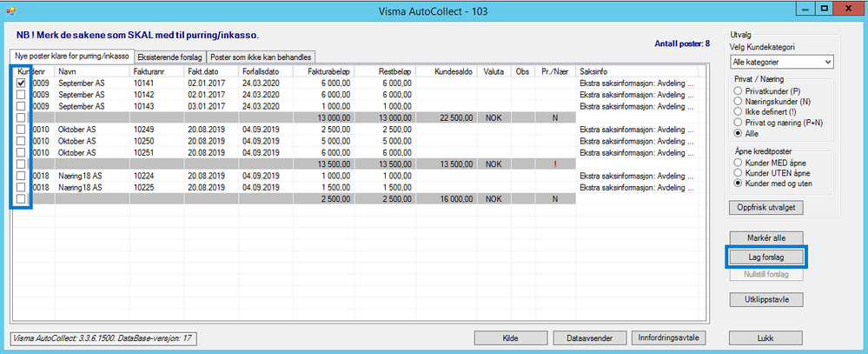The image size is (868, 354).
Task: Click the version info status text
Action: tap(103, 337)
